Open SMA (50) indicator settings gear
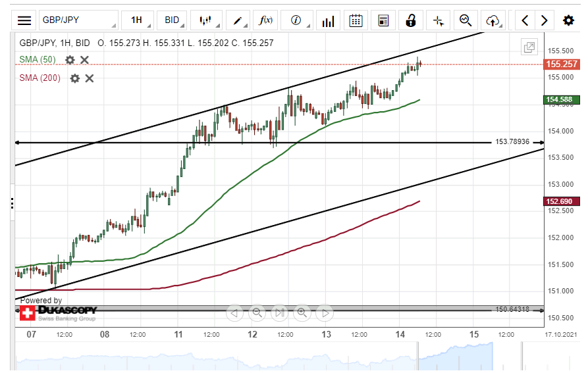 (70, 60)
